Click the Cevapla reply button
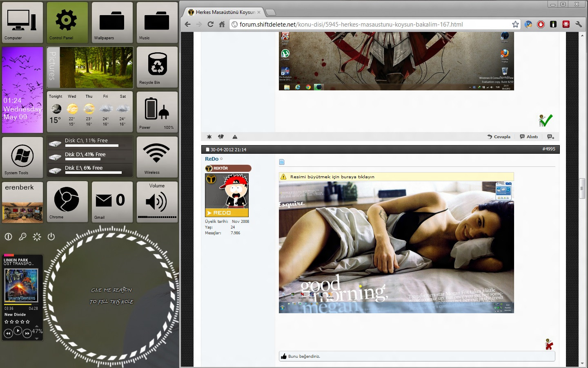This screenshot has height=368, width=588. point(499,137)
